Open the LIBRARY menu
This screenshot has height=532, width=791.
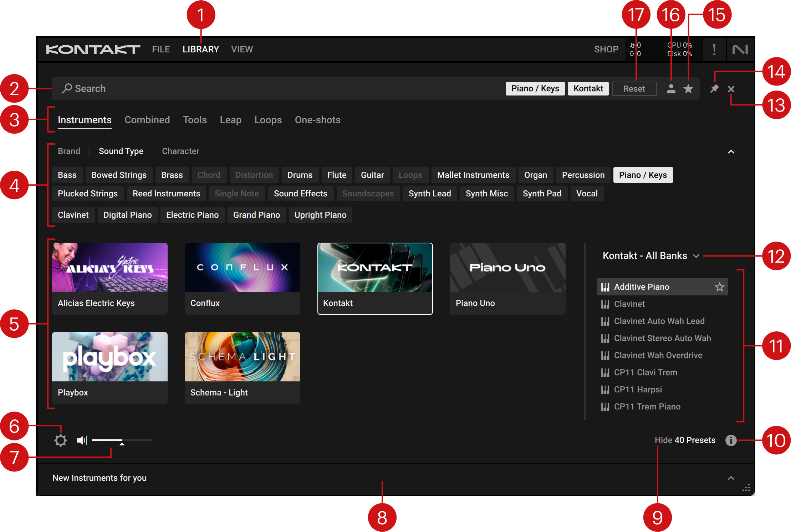[x=201, y=50]
